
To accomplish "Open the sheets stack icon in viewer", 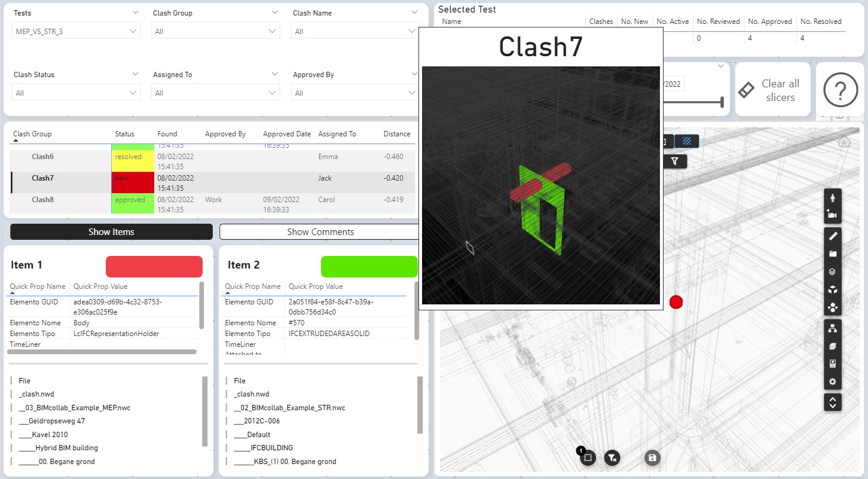I will pos(833,346).
